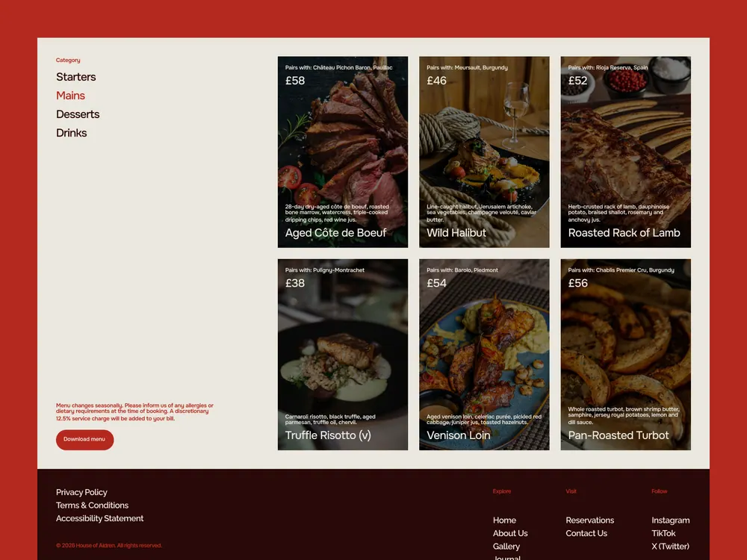This screenshot has height=560, width=747.
Task: Open the Wild Halibut dish card
Action: (x=484, y=152)
